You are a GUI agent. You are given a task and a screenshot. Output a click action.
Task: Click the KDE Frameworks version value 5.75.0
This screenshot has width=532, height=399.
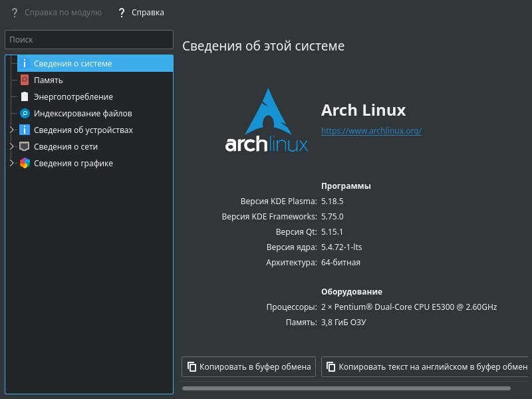pos(332,217)
